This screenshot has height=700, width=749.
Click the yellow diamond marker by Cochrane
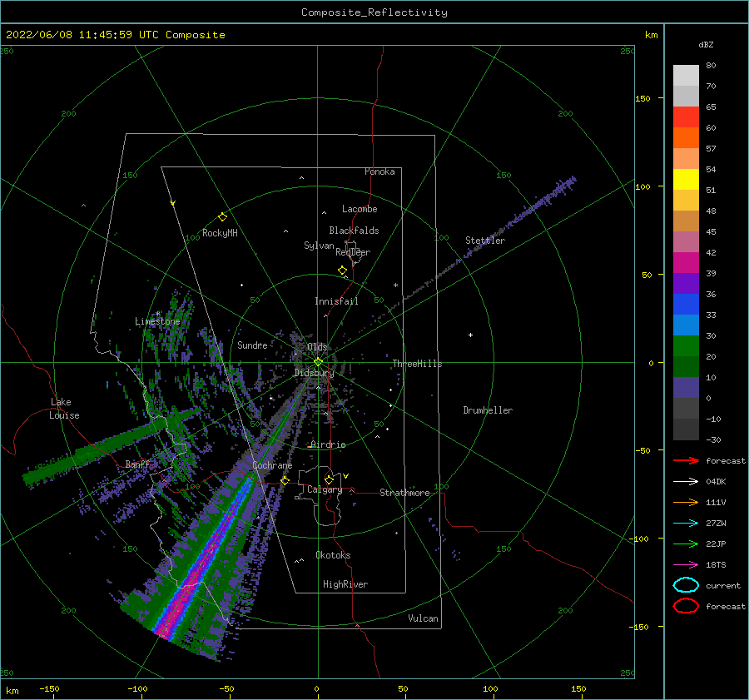[285, 481]
